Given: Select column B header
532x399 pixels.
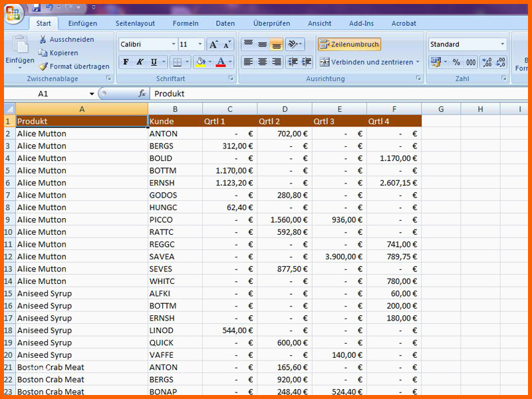Looking at the screenshot, I should 175,109.
